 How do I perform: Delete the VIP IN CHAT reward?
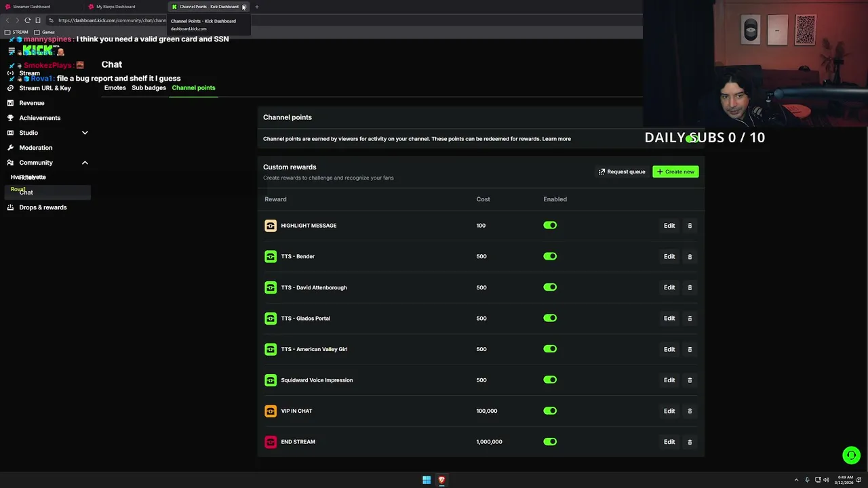(x=690, y=411)
